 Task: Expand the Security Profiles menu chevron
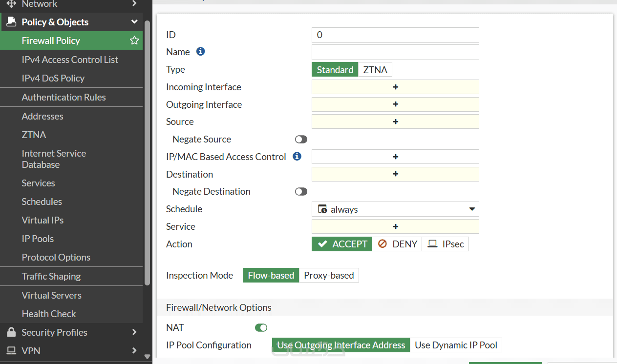tap(134, 332)
